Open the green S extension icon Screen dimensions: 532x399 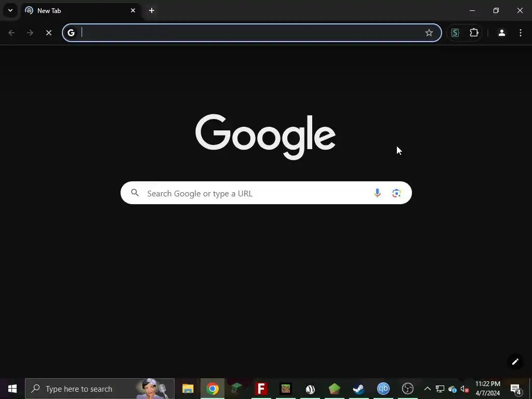click(x=455, y=33)
